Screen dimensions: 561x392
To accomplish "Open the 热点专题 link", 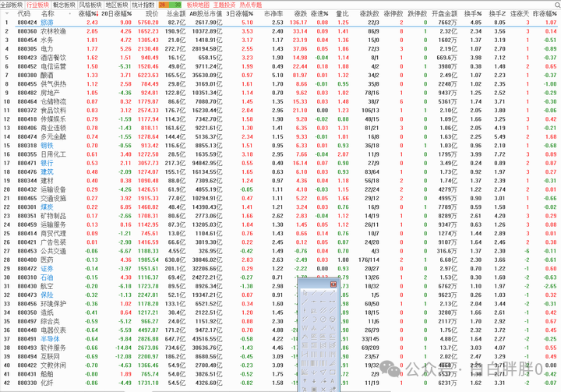I will point(251,5).
